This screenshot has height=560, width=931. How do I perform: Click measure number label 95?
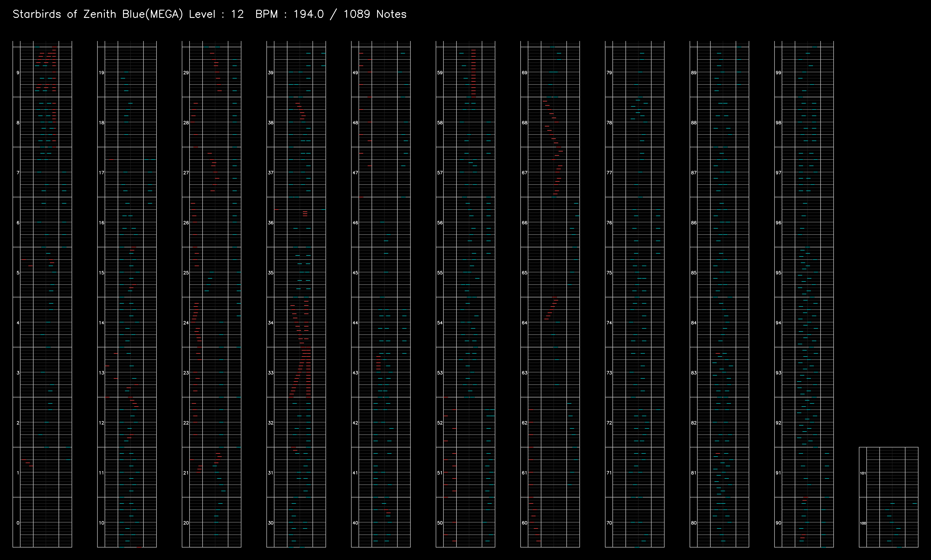(x=778, y=273)
